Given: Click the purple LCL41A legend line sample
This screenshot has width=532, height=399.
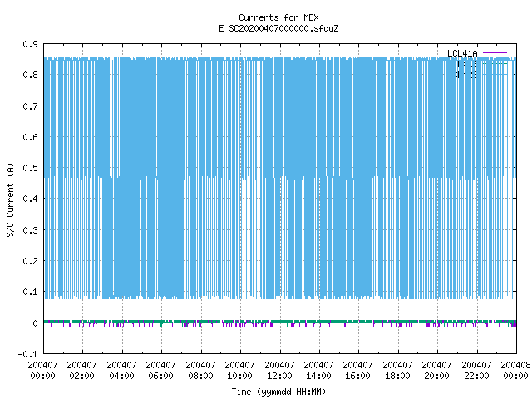Looking at the screenshot, I should coord(495,53).
